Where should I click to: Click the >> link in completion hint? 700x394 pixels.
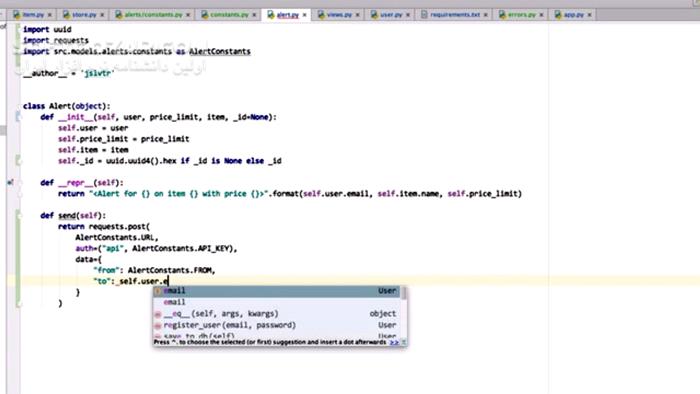394,342
